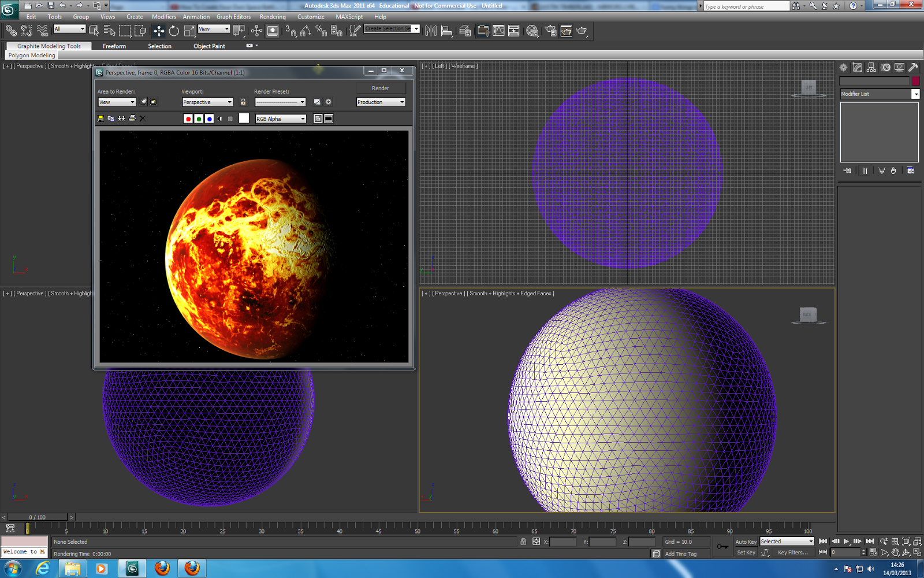Toggle the blue channel in render window
Screen dimensions: 924x578
coord(210,118)
